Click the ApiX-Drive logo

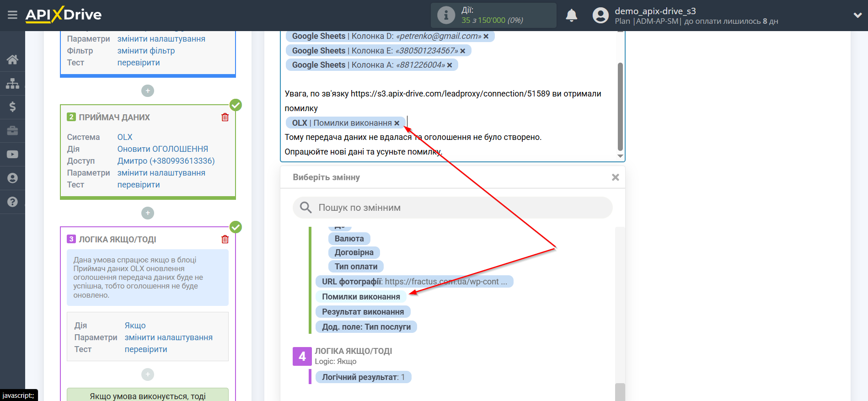pyautogui.click(x=63, y=15)
